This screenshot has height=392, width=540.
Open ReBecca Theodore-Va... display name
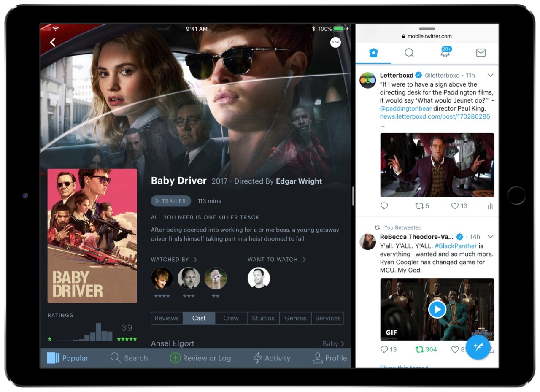417,237
